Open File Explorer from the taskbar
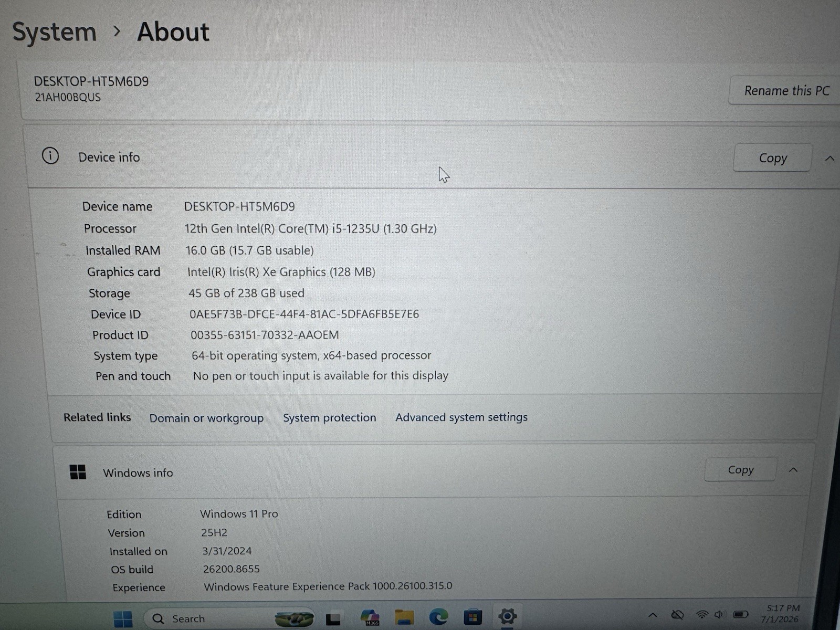Viewport: 840px width, 630px height. click(404, 617)
